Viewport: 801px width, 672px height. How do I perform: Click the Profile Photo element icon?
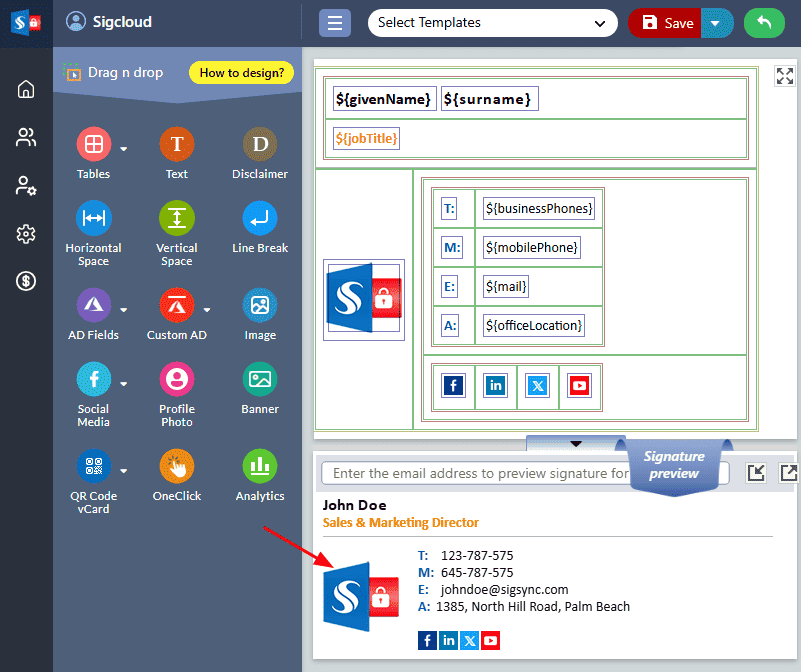click(176, 380)
